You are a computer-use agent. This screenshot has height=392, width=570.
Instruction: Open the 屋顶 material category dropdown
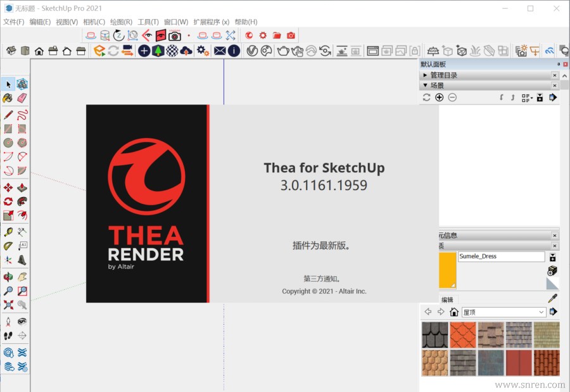[x=541, y=312]
